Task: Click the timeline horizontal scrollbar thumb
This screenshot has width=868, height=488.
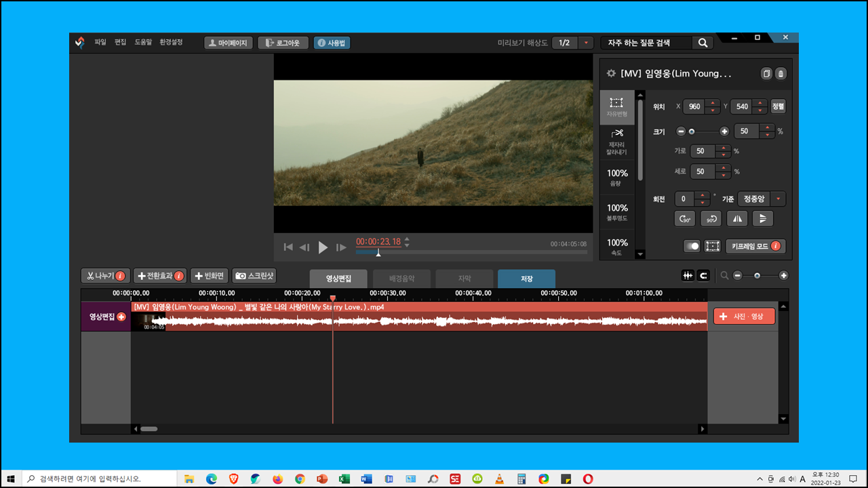Action: pos(149,429)
